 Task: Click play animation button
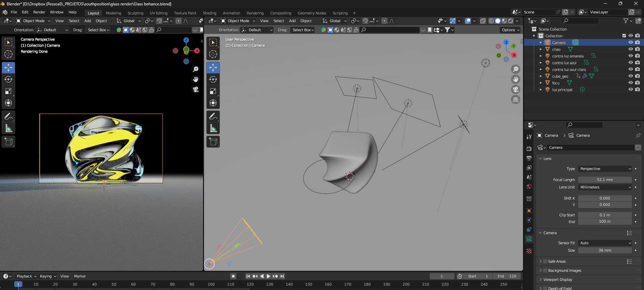(x=269, y=276)
